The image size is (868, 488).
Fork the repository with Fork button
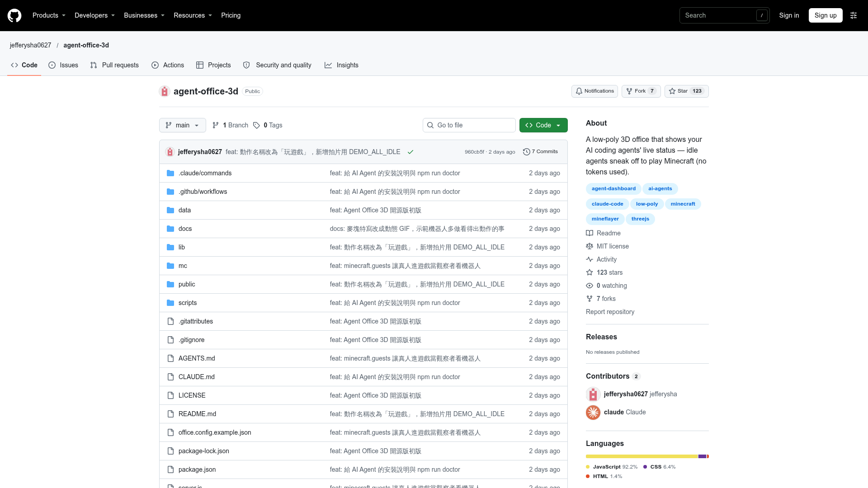641,91
